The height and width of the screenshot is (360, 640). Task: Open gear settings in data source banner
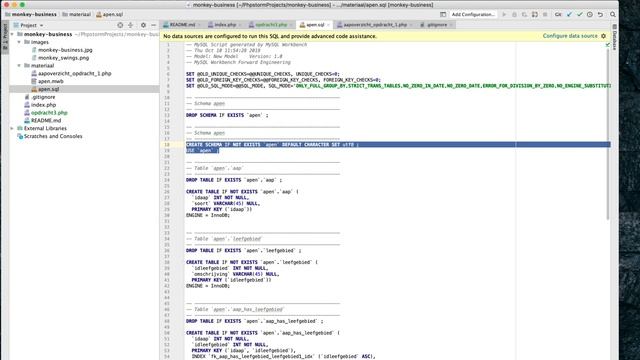[604, 36]
